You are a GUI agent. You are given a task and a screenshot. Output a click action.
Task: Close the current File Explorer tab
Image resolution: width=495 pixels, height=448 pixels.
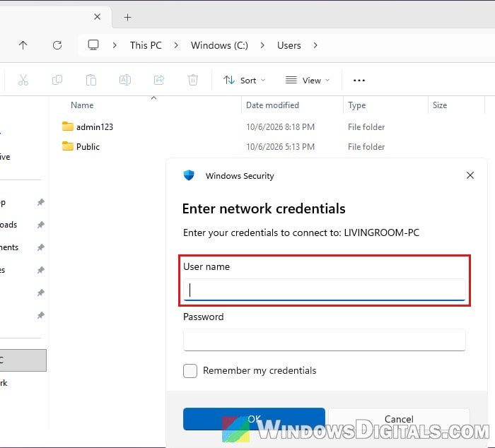point(98,17)
